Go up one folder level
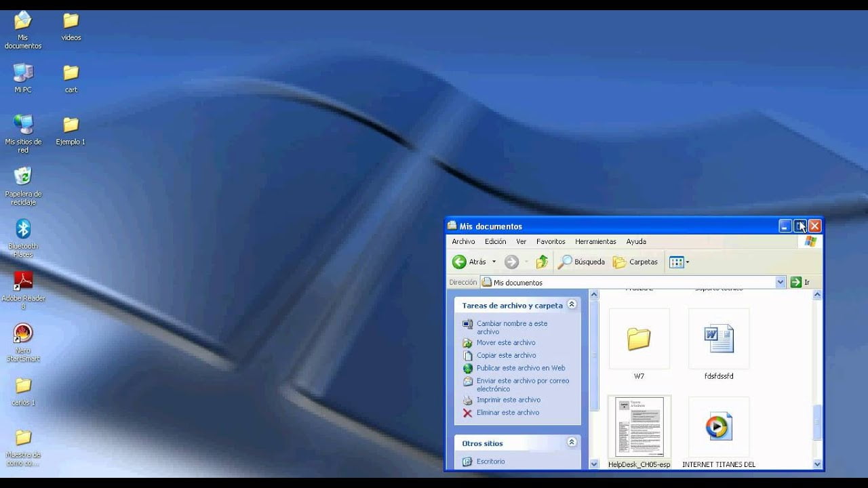The width and height of the screenshot is (868, 488). click(542, 262)
